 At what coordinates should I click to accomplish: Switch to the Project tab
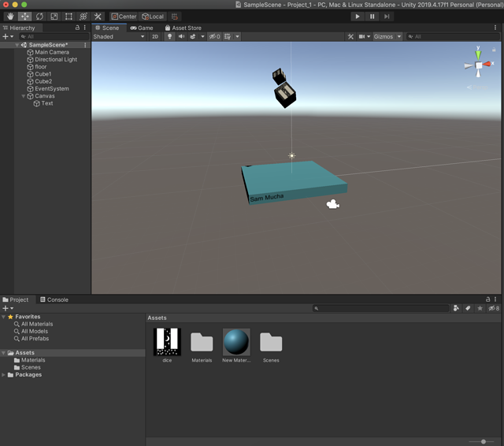[x=16, y=299]
